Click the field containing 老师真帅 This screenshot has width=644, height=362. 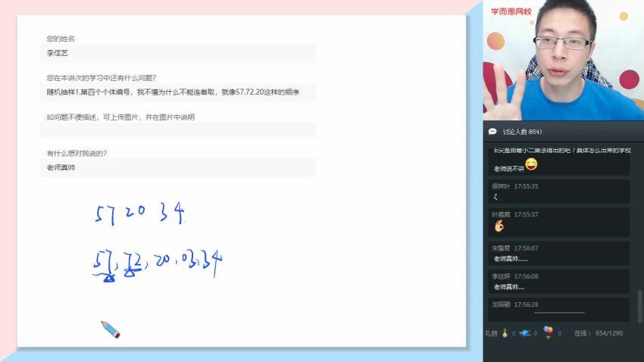tap(178, 167)
